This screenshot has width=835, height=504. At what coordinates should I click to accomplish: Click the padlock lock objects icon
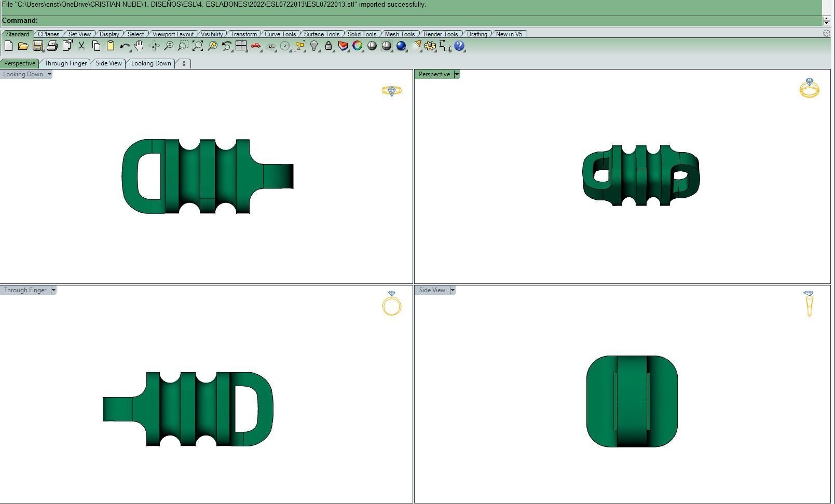pyautogui.click(x=328, y=46)
